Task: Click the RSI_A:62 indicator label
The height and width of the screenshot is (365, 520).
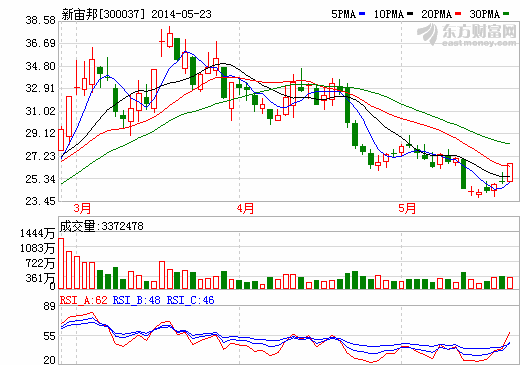Action: point(84,300)
